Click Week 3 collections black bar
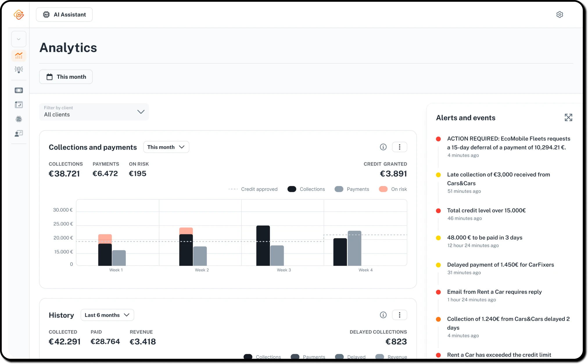Image resolution: width=588 pixels, height=364 pixels. (x=263, y=246)
